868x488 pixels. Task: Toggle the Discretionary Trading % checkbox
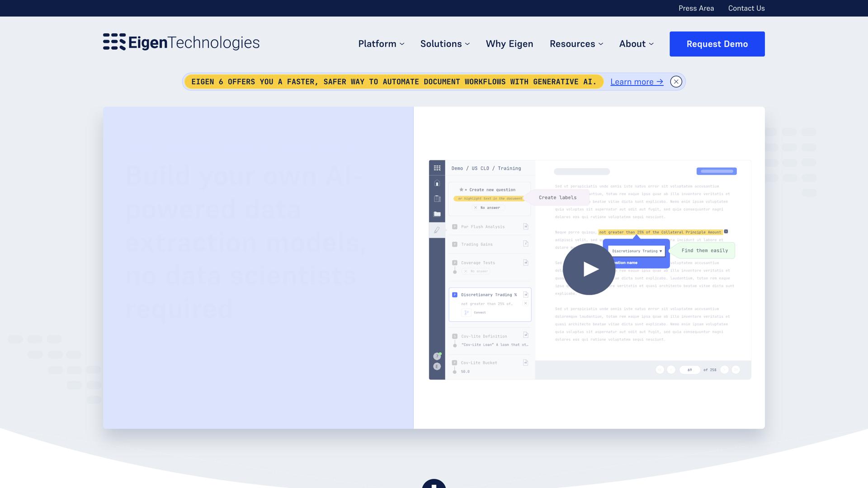coord(455,295)
